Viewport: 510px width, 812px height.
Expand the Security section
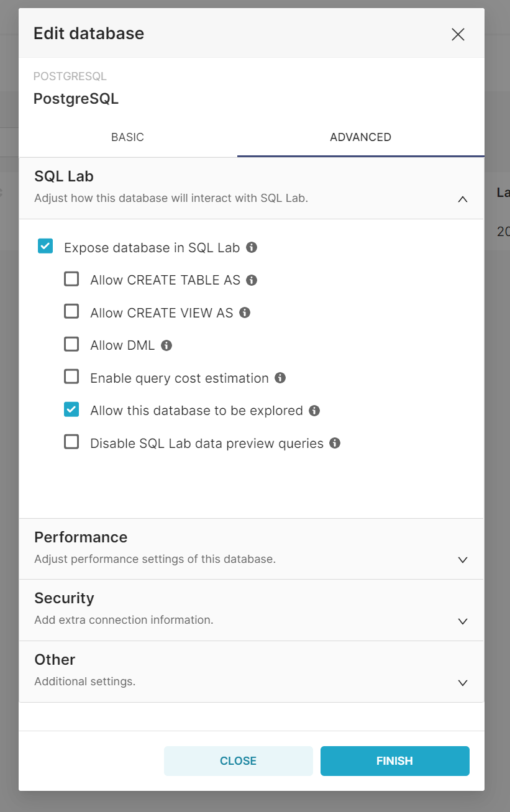462,621
